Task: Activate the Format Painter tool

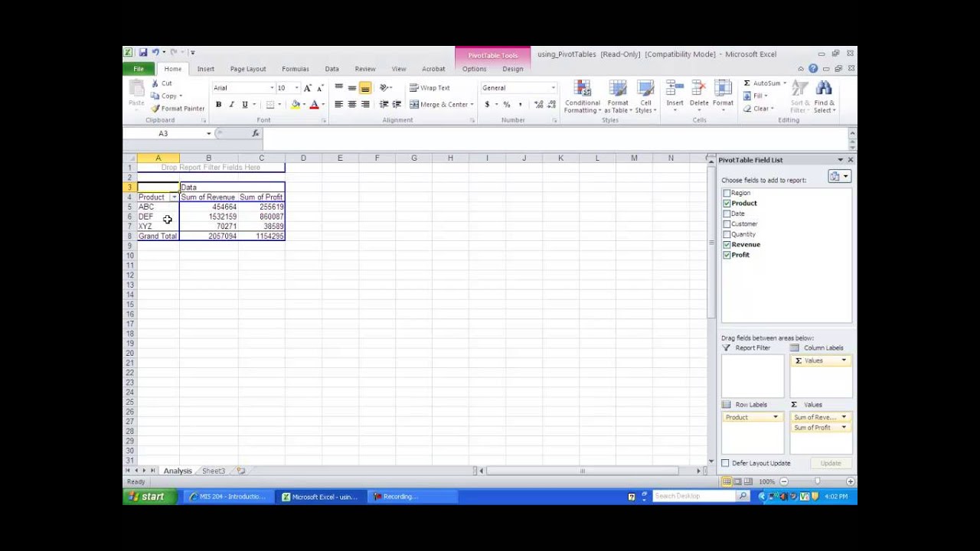Action: (x=178, y=109)
